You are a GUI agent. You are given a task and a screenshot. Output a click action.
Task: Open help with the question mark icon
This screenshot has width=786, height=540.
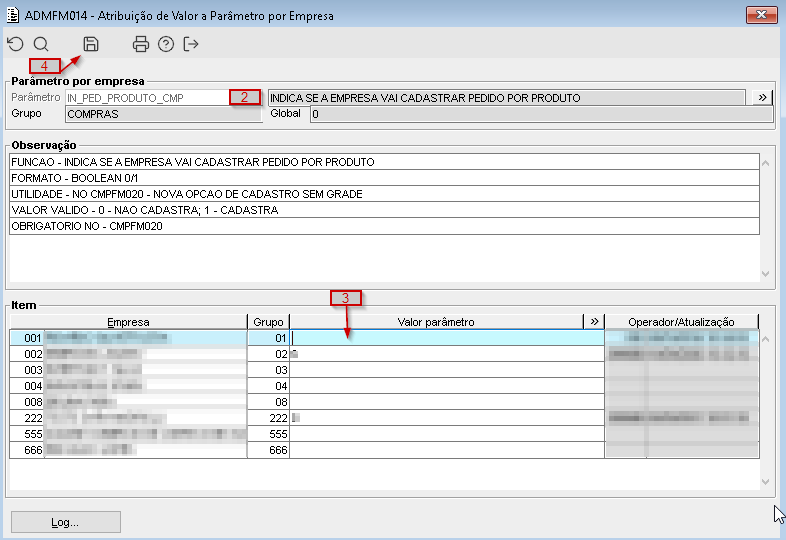(166, 44)
